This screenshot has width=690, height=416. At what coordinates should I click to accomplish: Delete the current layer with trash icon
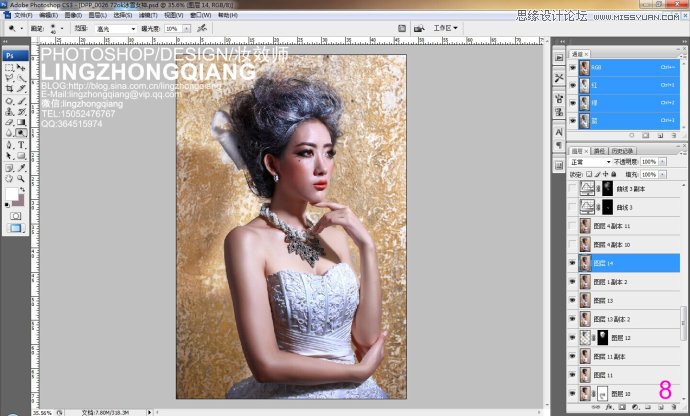pos(674,407)
